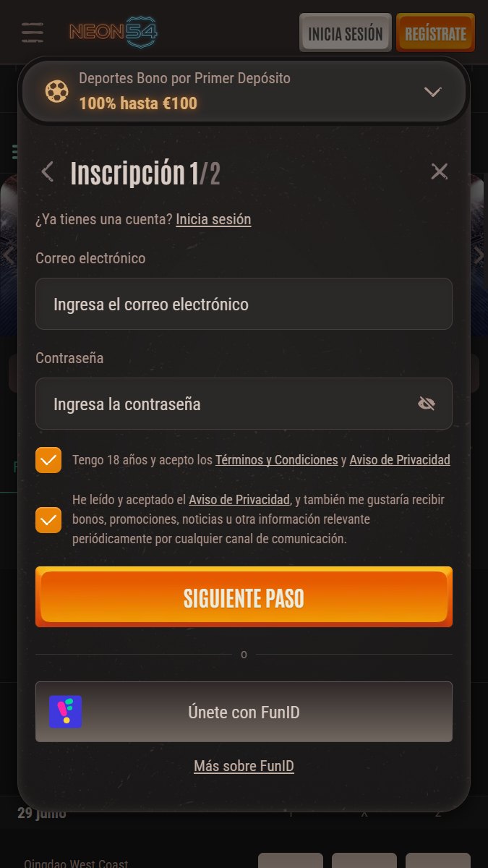Uncheck the promotions consent checkbox
Screen dimensions: 488x868
(48, 519)
